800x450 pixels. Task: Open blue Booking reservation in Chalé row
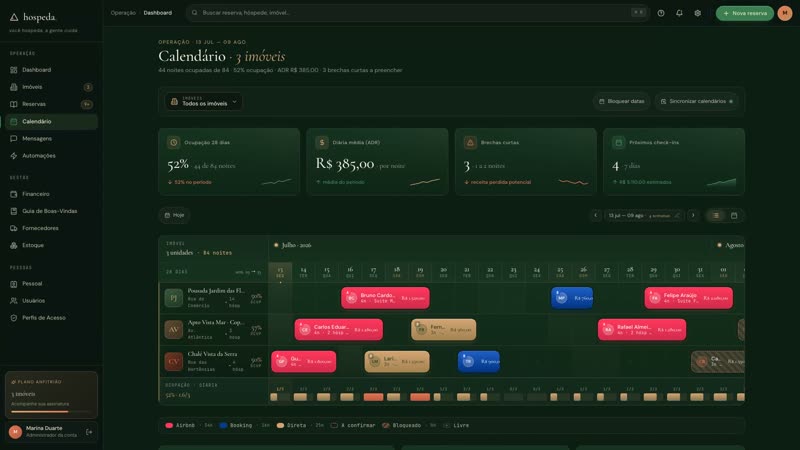[479, 362]
